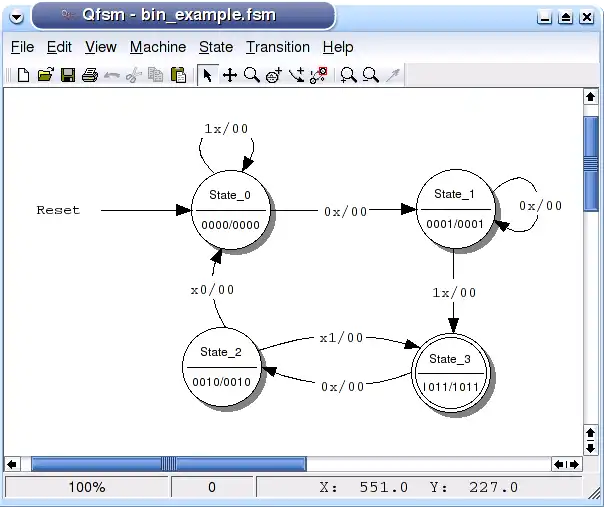604x507 pixels.
Task: Select State_1 in the diagram
Action: [x=455, y=209]
